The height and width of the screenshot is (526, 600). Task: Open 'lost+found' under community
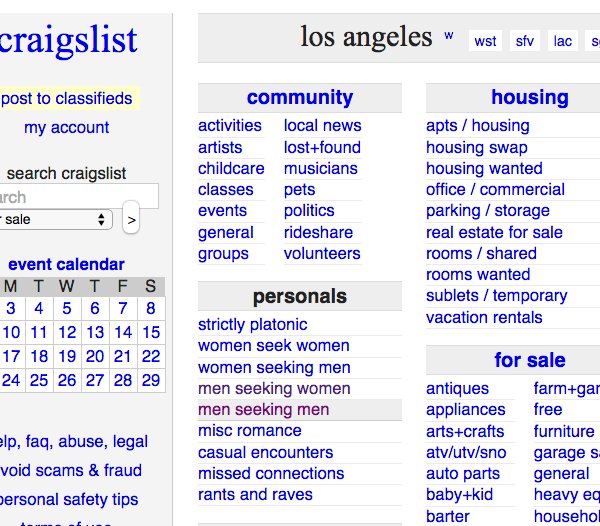(322, 147)
